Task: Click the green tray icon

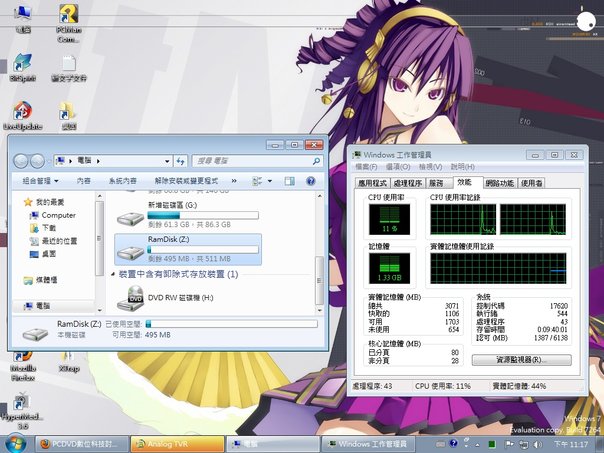Action: [492, 444]
